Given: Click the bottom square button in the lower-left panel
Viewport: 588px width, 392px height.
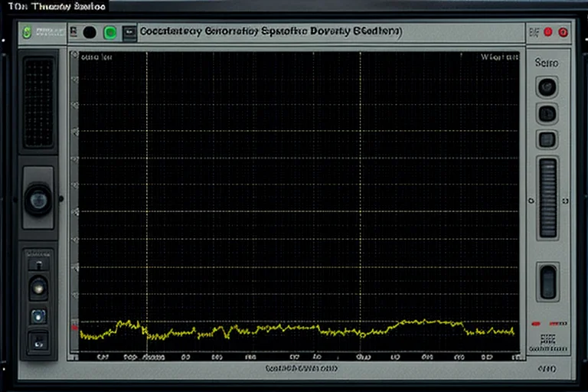Looking at the screenshot, I should point(38,342).
